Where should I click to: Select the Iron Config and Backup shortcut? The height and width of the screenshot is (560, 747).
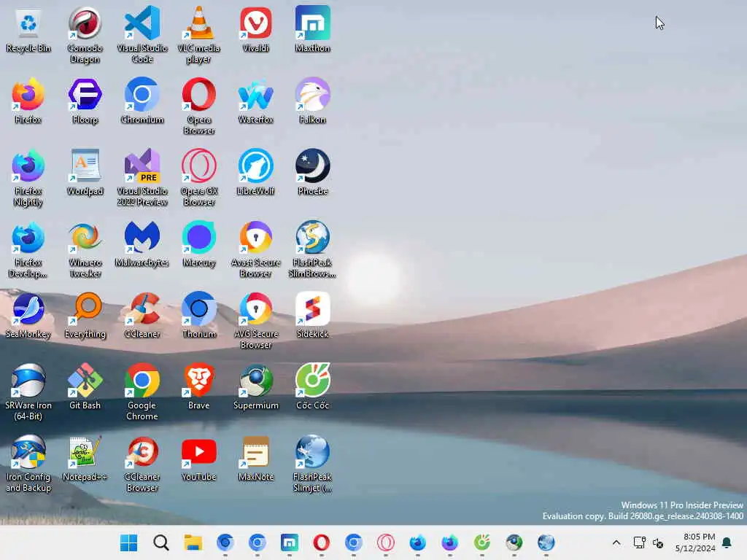coord(28,464)
